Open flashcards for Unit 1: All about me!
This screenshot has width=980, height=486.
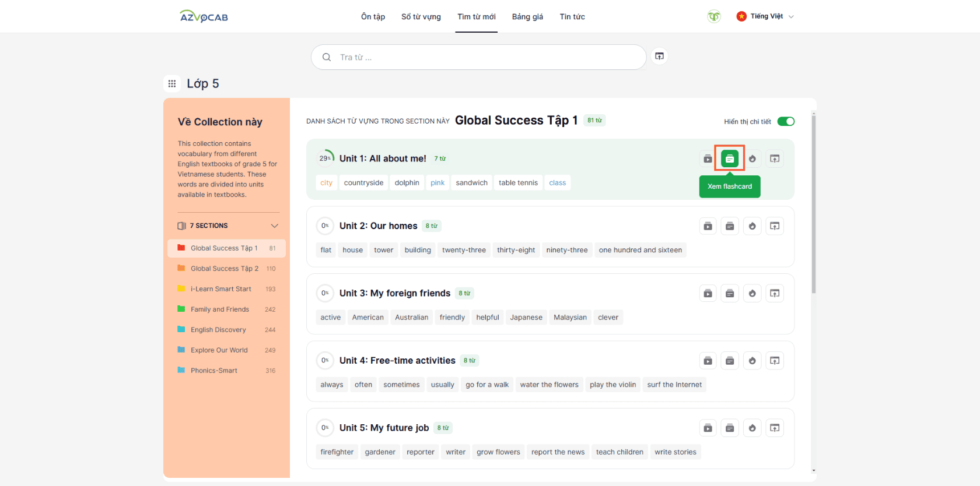730,159
